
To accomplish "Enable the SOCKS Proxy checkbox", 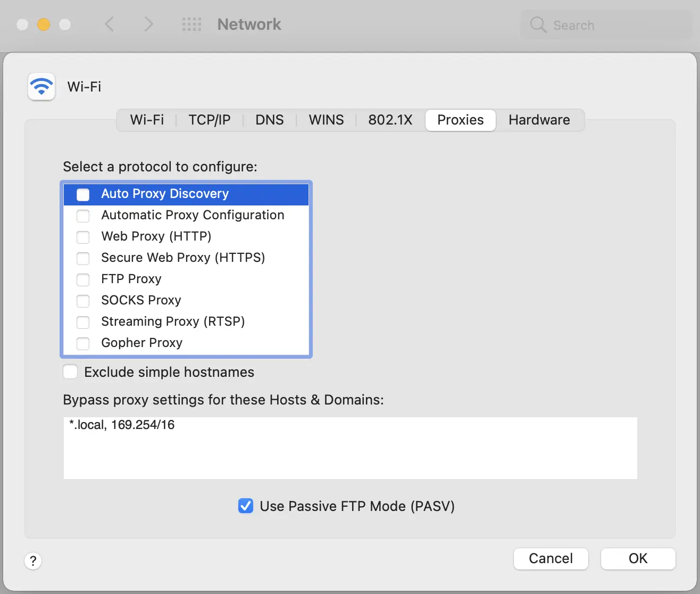I will (83, 301).
